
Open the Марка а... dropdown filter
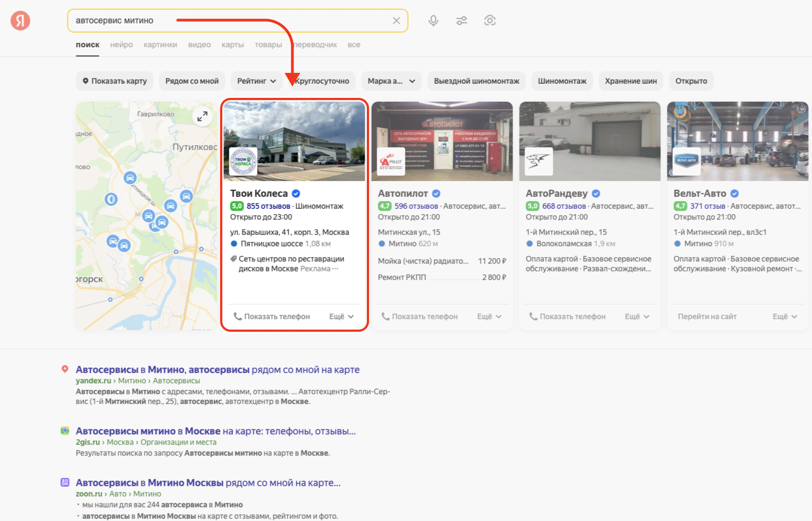tap(391, 81)
